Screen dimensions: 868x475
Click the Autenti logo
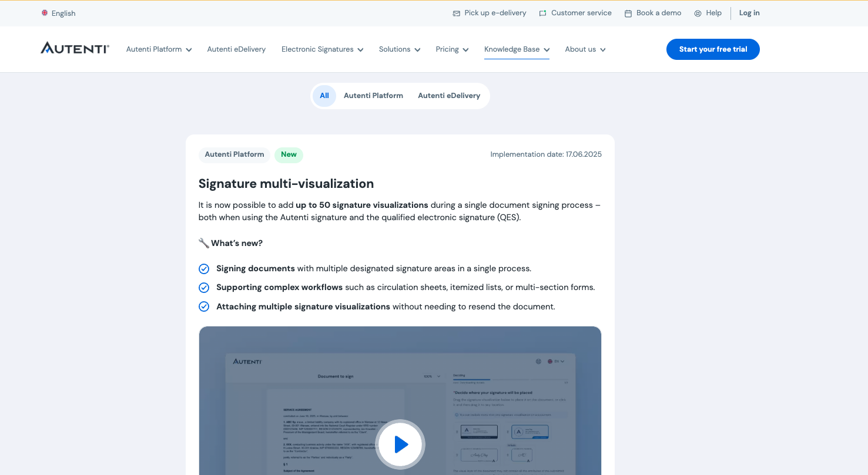click(x=75, y=48)
